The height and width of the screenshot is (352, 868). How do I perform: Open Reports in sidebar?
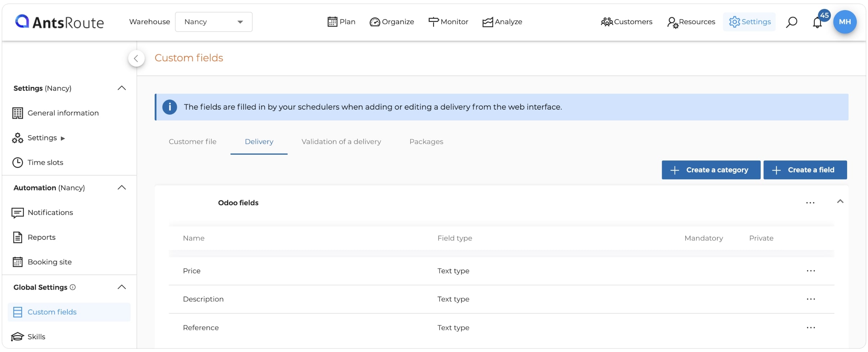[34, 238]
